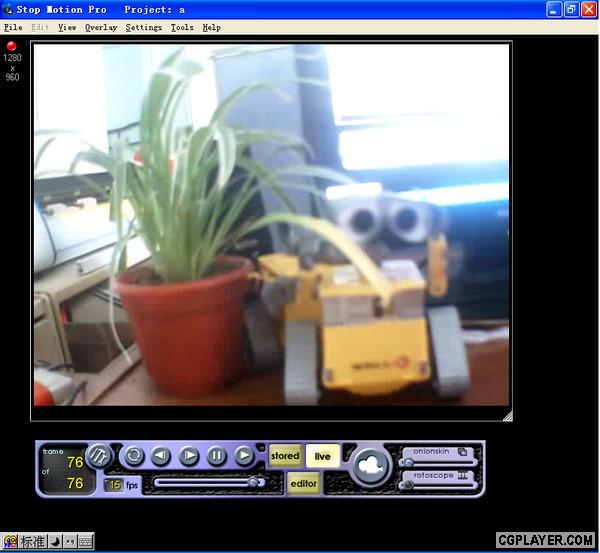Open the editor

coord(303,484)
